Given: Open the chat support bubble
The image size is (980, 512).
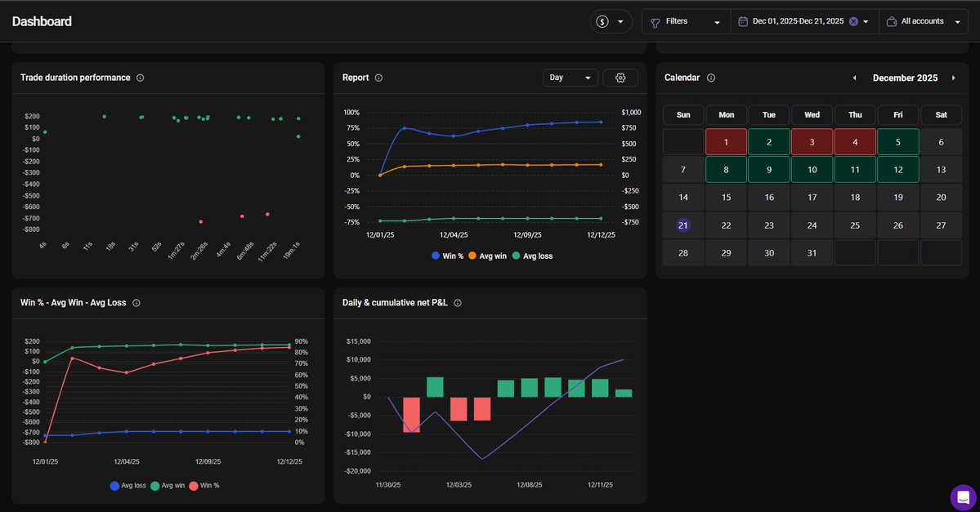Looking at the screenshot, I should pyautogui.click(x=963, y=497).
